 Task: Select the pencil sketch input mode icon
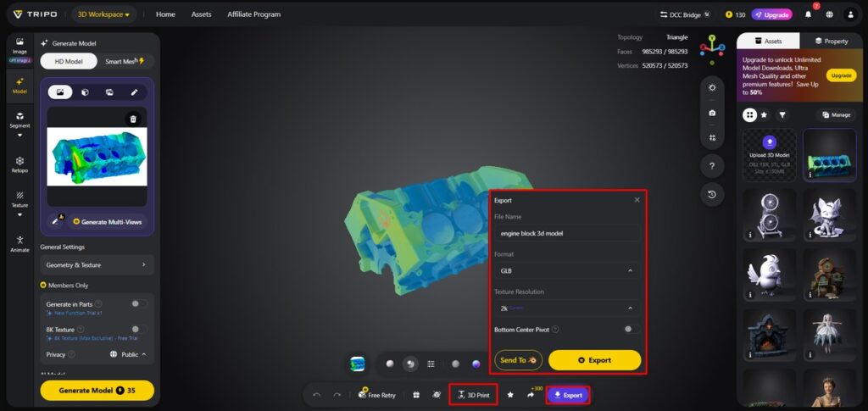click(x=134, y=92)
